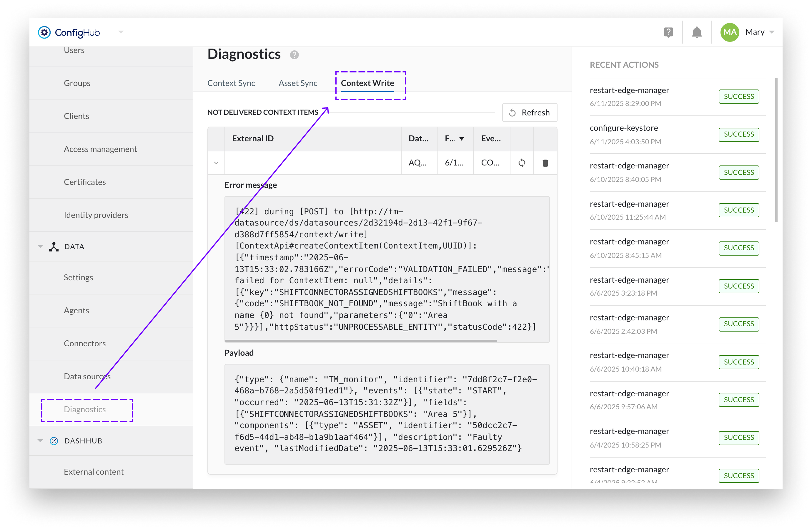Click the DATA network node icon
This screenshot has width=812, height=530.
(x=54, y=246)
